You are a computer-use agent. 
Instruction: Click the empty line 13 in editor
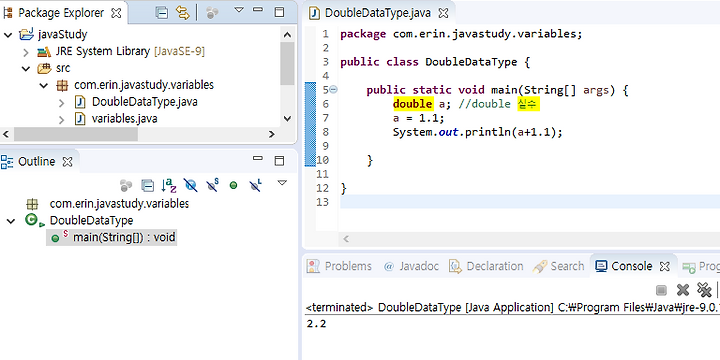pyautogui.click(x=530, y=202)
